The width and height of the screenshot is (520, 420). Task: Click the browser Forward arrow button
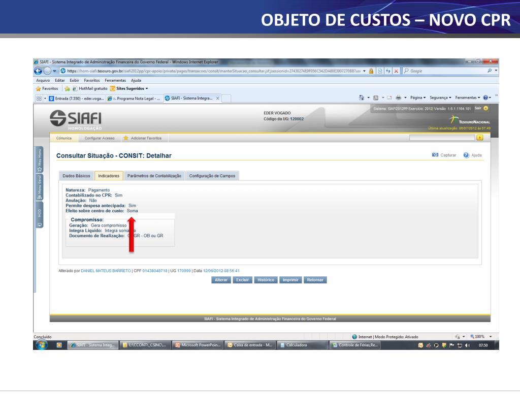point(47,71)
